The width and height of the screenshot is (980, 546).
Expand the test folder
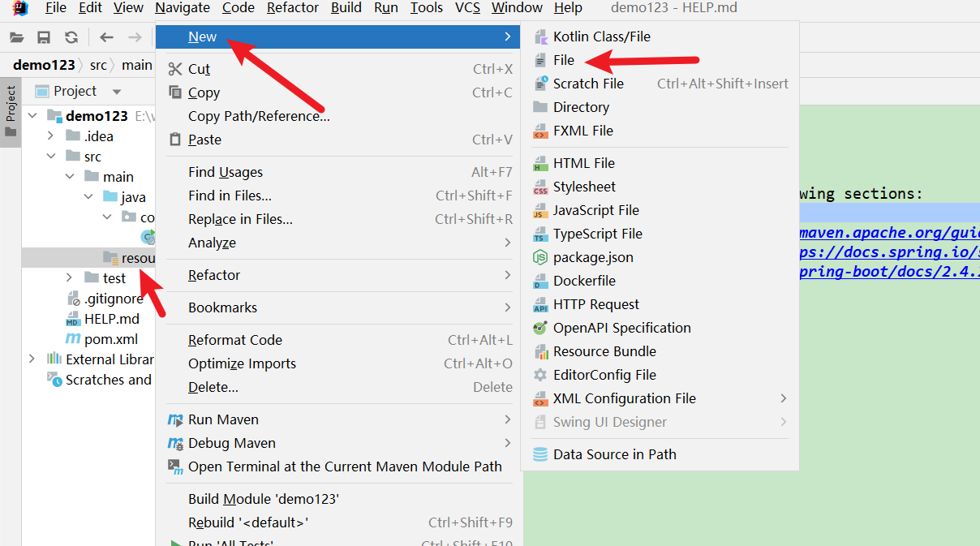(x=70, y=278)
